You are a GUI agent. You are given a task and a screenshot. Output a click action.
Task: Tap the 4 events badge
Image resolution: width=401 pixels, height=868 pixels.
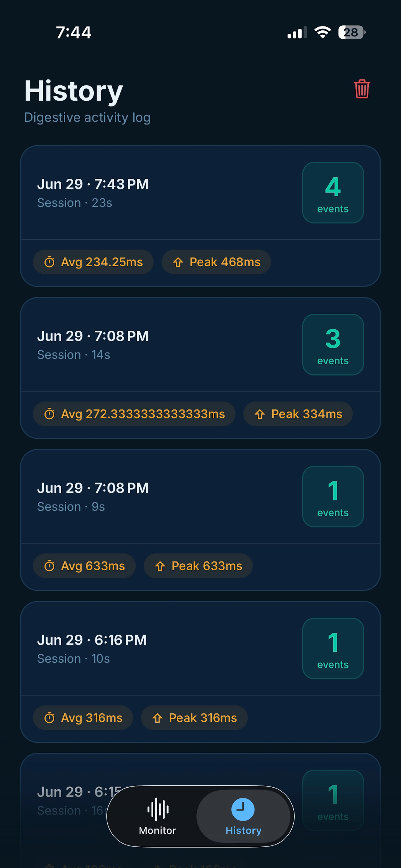[x=333, y=193]
